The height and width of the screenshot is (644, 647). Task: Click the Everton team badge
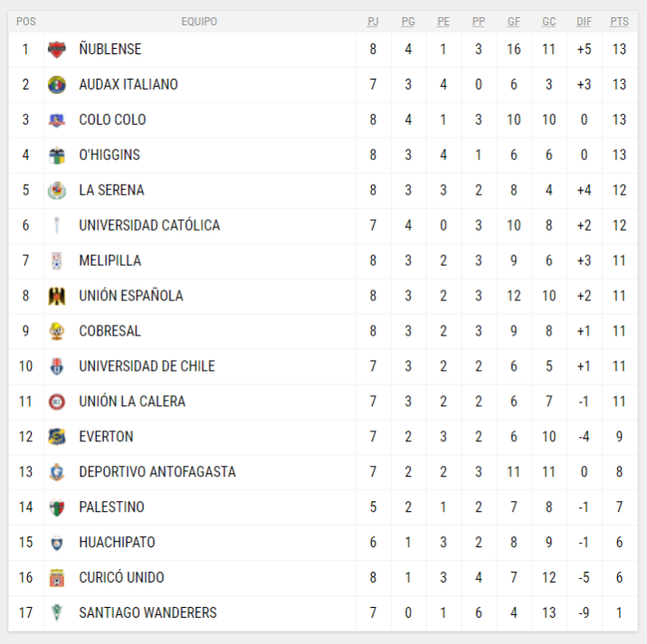57,437
